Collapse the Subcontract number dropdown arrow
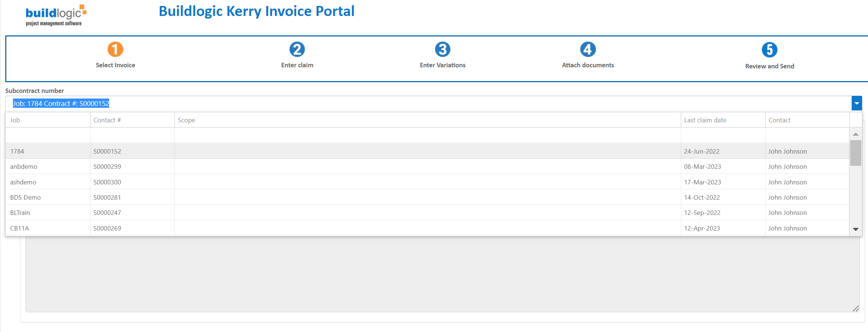Image resolution: width=868 pixels, height=332 pixels. click(x=857, y=103)
